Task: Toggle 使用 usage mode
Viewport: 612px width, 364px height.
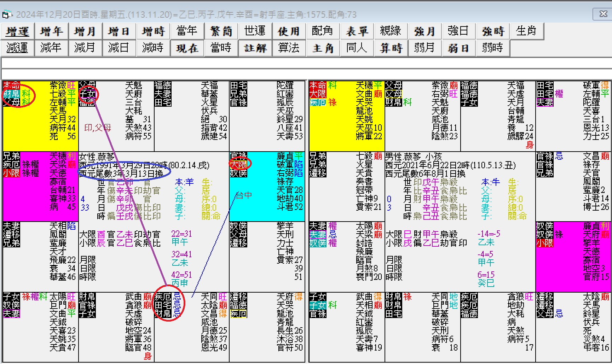Action: pos(289,31)
